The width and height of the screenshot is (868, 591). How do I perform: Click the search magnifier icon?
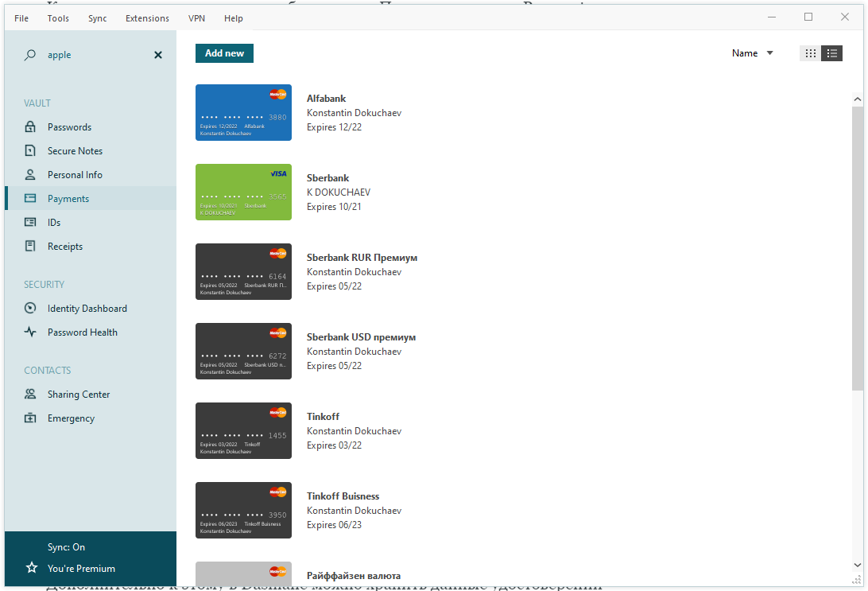pyautogui.click(x=30, y=55)
